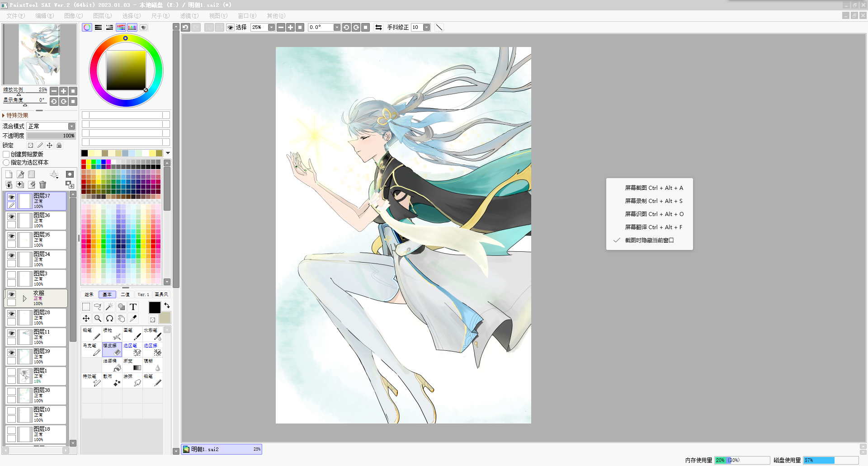This screenshot has width=868, height=466.
Task: Expand the 衣服 layer folder
Action: pos(24,298)
